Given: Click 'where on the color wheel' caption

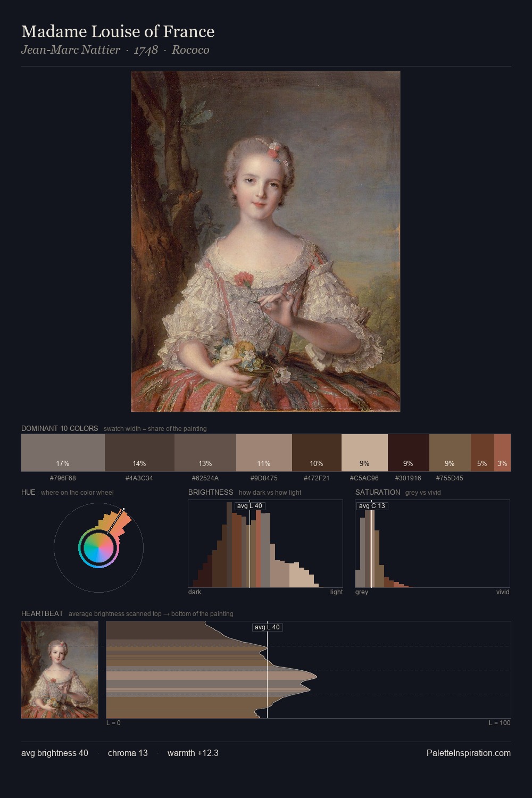Looking at the screenshot, I should click(77, 493).
